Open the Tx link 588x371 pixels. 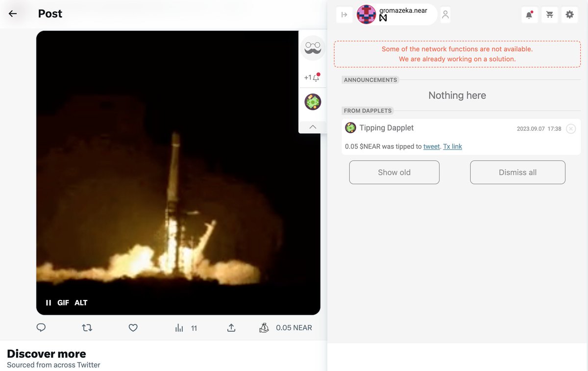coord(453,147)
